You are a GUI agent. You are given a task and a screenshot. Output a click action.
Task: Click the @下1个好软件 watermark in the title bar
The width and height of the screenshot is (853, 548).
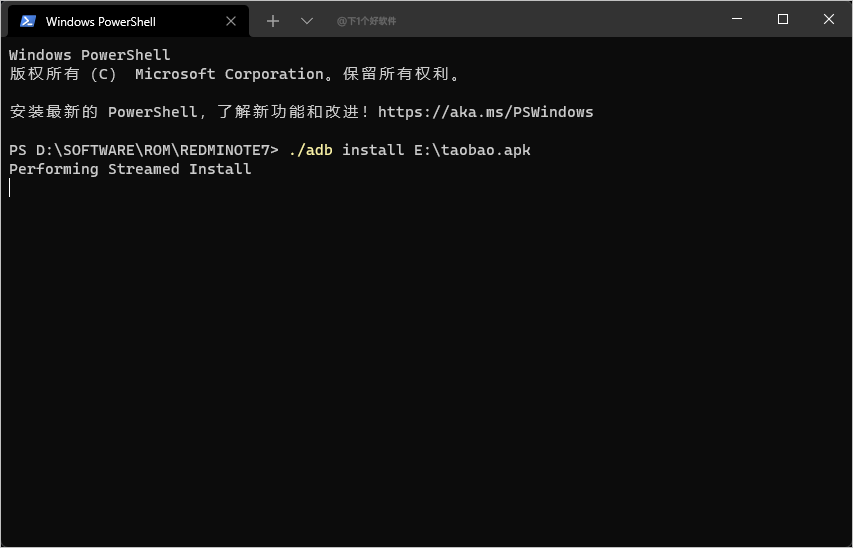(x=366, y=21)
